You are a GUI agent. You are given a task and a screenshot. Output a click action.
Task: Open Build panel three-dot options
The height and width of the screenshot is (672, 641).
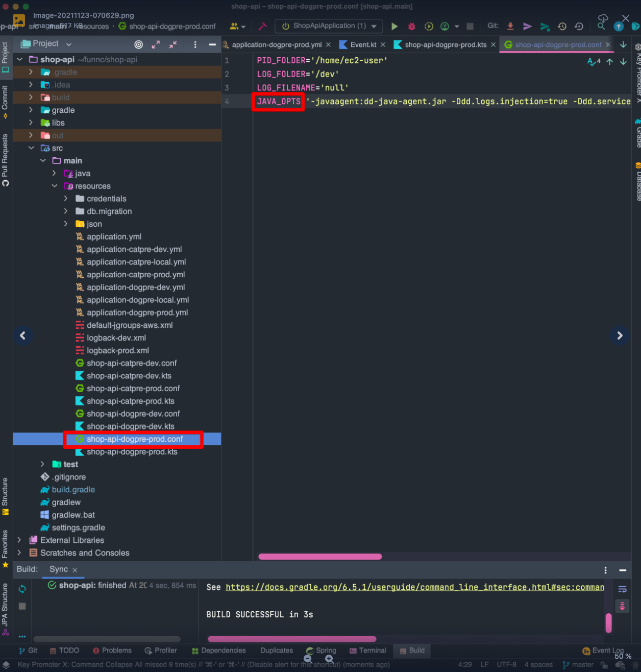[x=605, y=570]
